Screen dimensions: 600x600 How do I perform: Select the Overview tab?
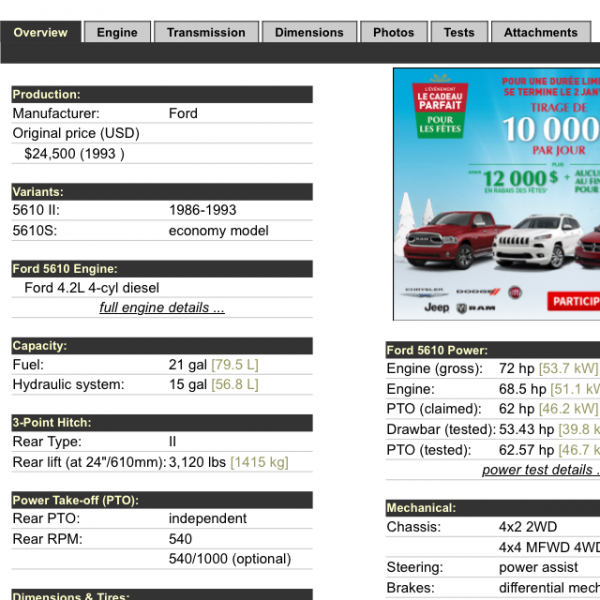coord(41,32)
